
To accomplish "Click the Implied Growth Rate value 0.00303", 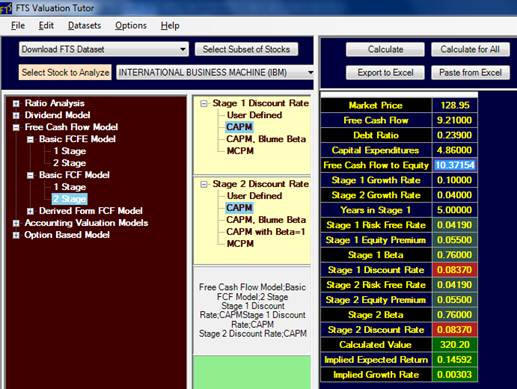I will coord(455,375).
